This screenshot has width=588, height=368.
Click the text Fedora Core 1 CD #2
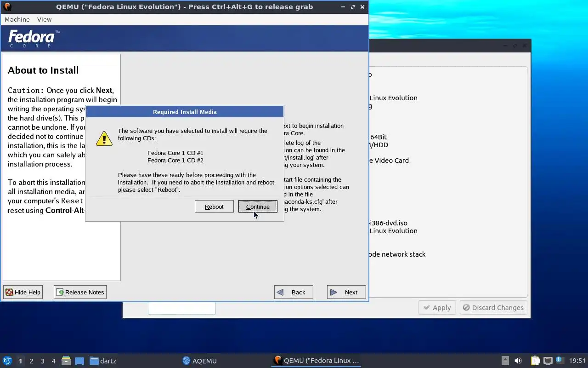[175, 160]
